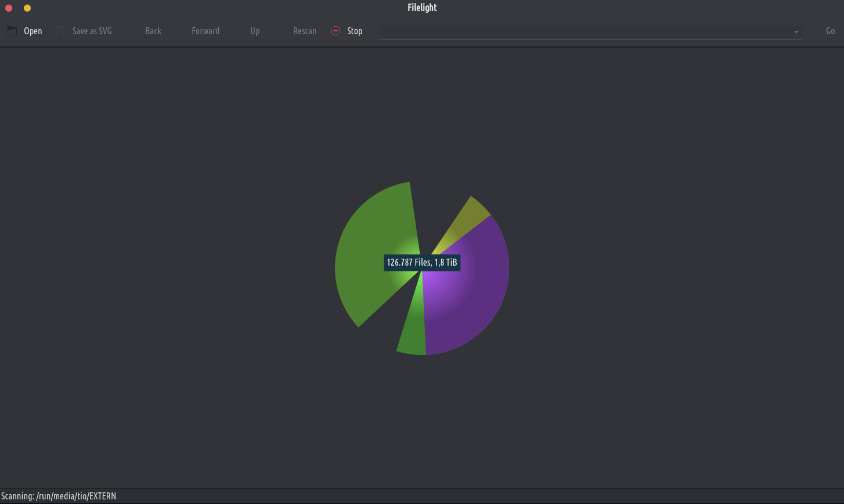The width and height of the screenshot is (844, 504).
Task: Close the Filelight window
Action: click(9, 8)
